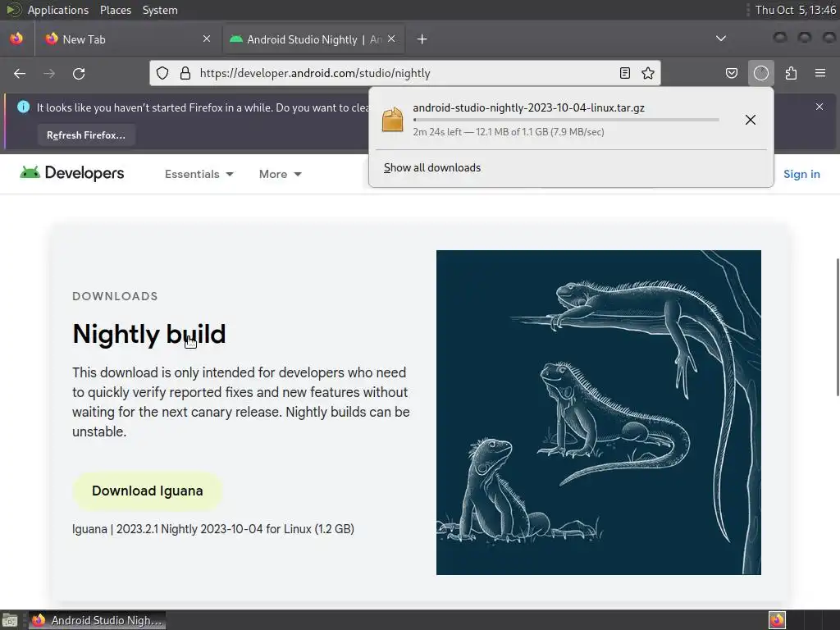Click the info icon in the notification bar
The height and width of the screenshot is (630, 840).
[24, 107]
